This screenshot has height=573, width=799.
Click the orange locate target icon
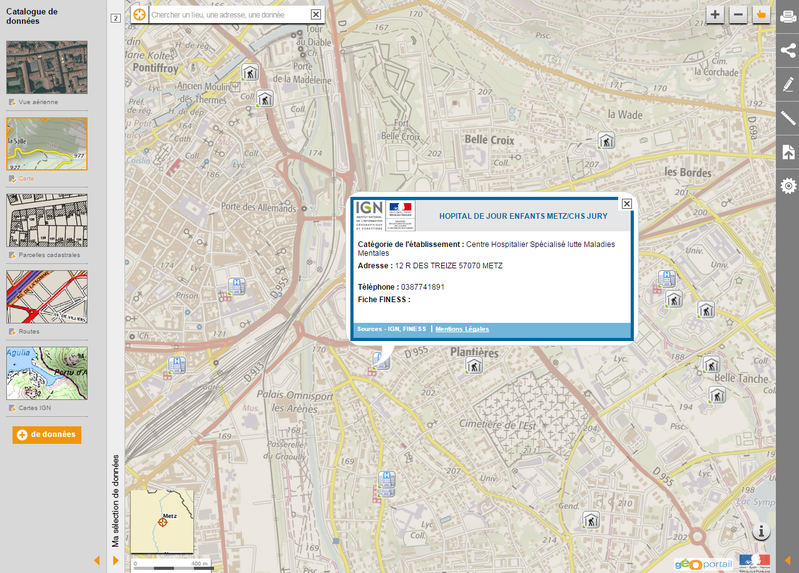(x=139, y=15)
